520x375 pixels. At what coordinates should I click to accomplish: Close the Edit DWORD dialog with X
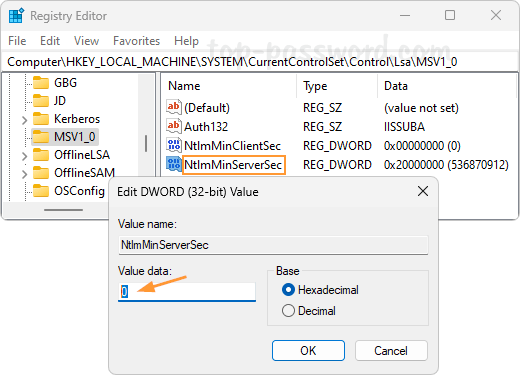[x=423, y=191]
